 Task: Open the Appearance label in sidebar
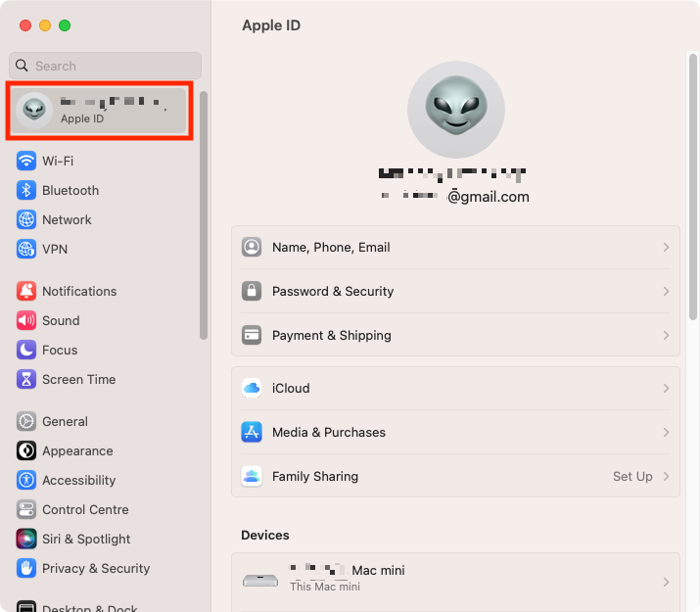[x=77, y=450]
